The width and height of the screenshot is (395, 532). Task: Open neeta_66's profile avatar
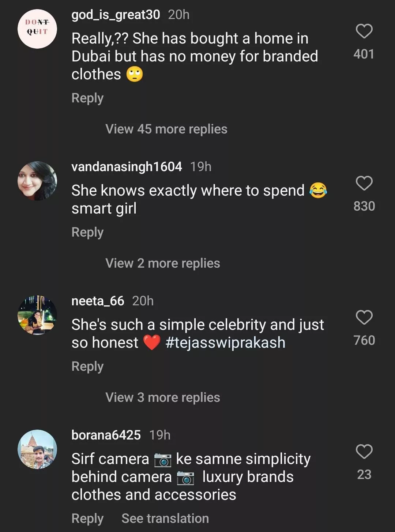[x=37, y=315]
